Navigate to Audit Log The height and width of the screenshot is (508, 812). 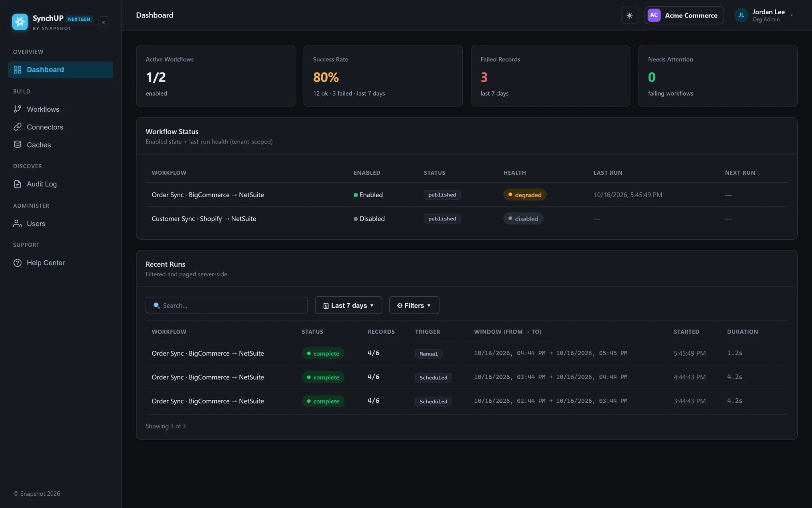coord(60,184)
